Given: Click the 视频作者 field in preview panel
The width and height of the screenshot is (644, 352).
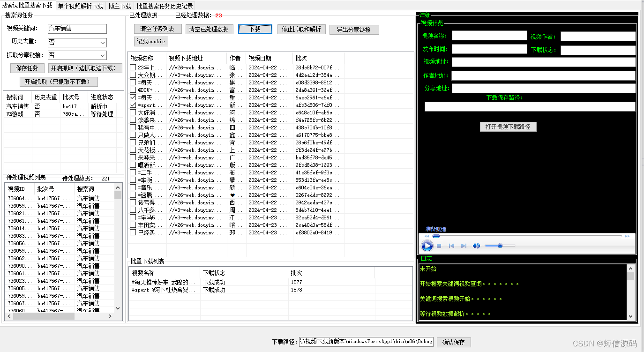Looking at the screenshot, I should [x=598, y=37].
